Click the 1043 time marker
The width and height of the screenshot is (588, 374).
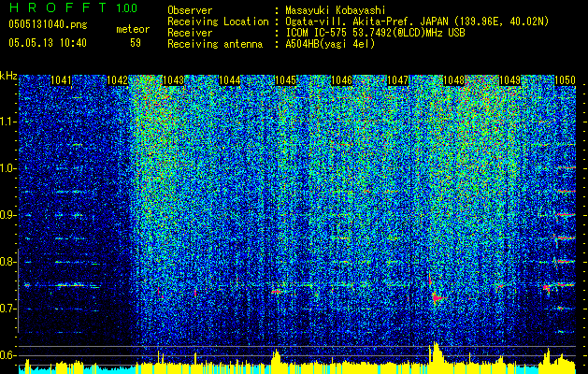(174, 80)
